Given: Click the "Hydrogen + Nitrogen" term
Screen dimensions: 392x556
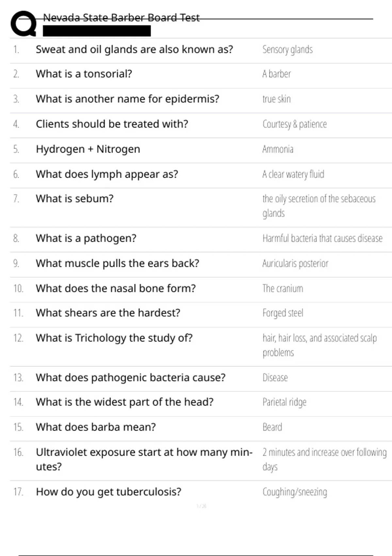Looking at the screenshot, I should tap(88, 149).
